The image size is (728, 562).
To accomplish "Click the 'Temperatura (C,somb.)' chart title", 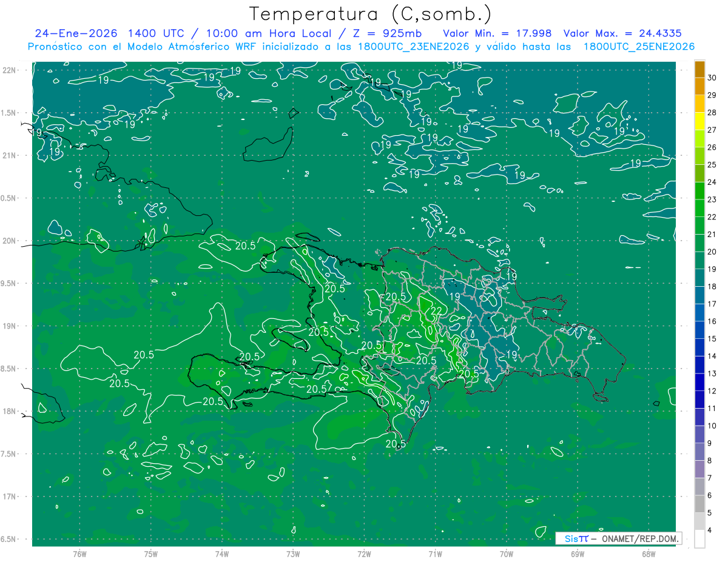I will click(x=371, y=15).
